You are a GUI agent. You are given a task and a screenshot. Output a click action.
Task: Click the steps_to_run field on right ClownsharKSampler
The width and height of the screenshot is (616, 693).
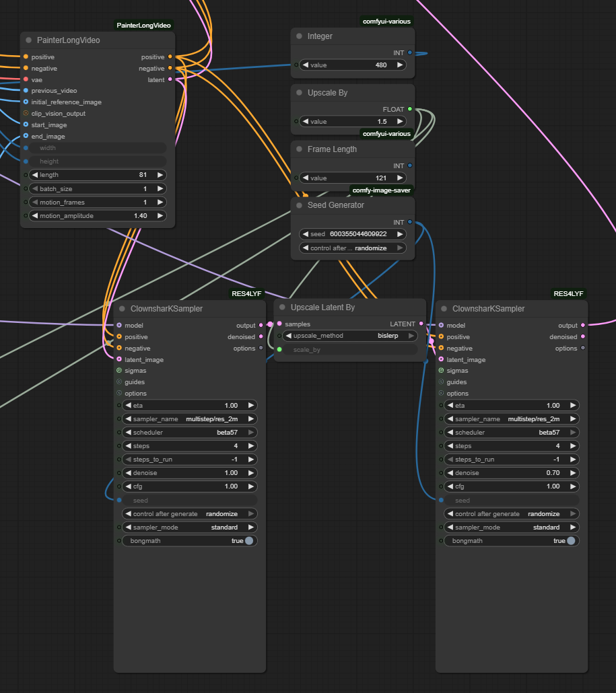click(x=512, y=460)
